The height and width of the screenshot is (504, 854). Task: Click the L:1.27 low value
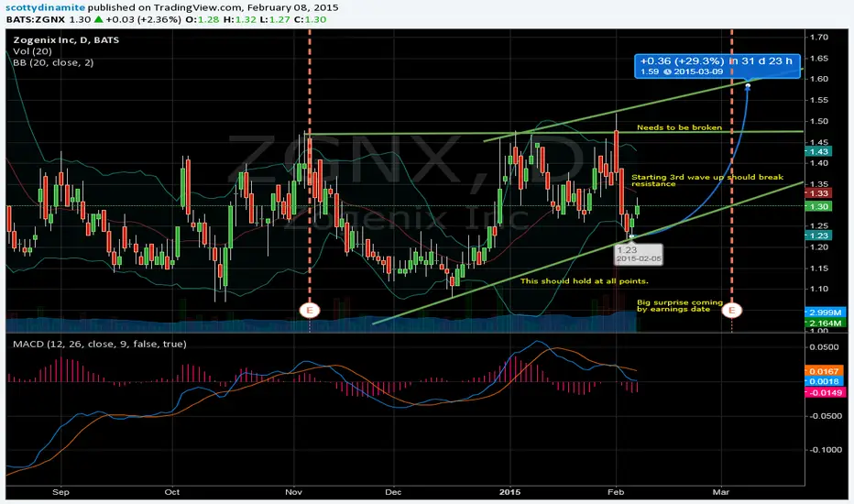tap(275, 19)
